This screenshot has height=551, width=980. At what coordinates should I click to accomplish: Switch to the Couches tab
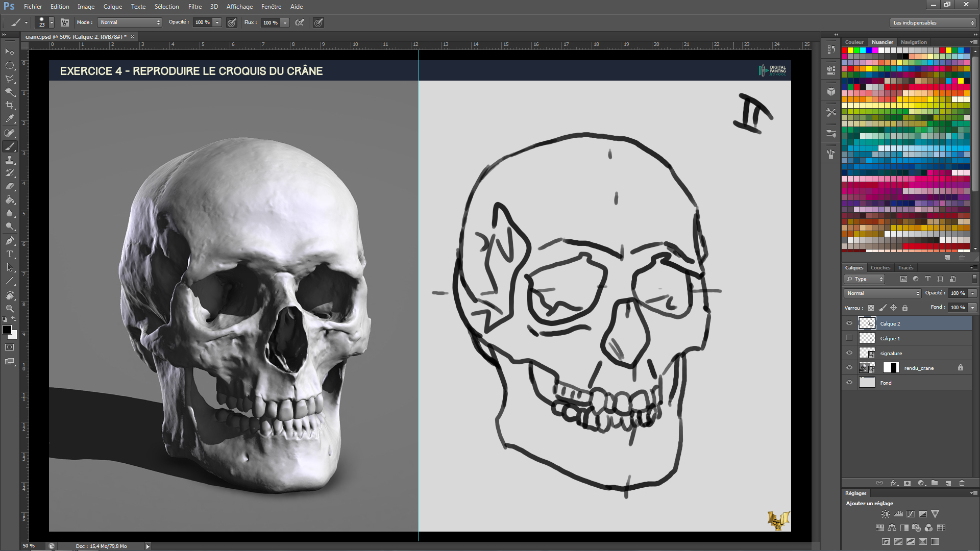point(880,268)
